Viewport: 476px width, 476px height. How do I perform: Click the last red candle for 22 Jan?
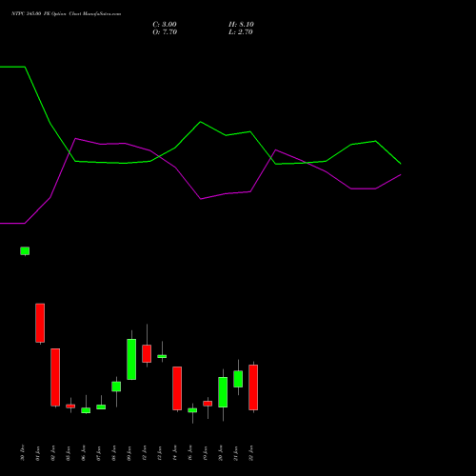tap(253, 387)
